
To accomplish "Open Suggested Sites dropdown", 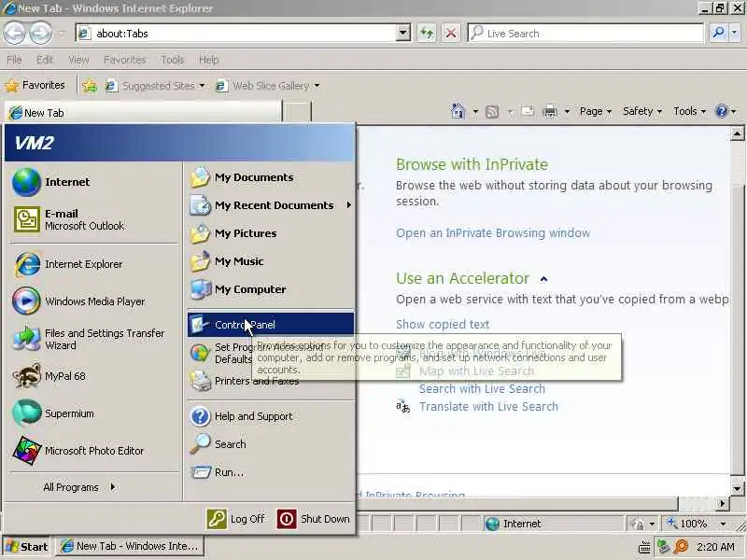I will point(155,86).
